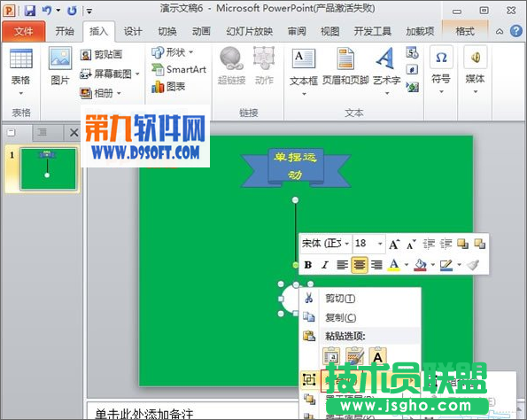The width and height of the screenshot is (527, 420).
Task: Click send backward icon in mini toolbar
Action: 479,244
